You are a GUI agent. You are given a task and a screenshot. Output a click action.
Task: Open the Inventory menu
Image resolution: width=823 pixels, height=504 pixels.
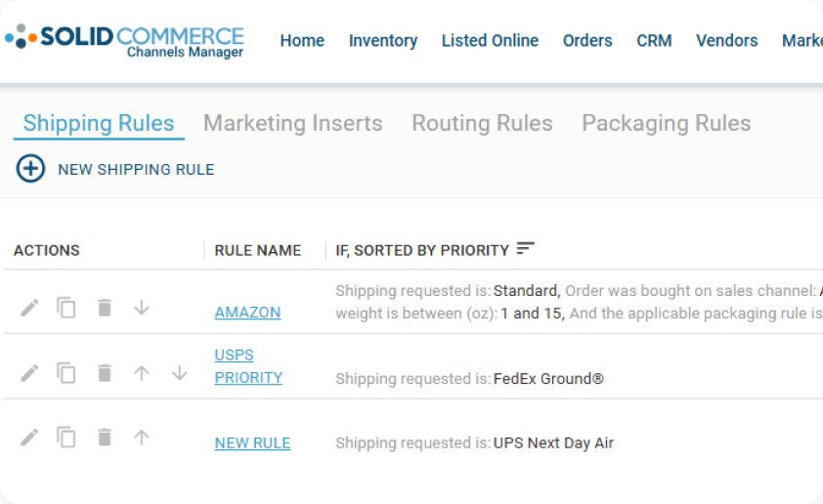383,40
